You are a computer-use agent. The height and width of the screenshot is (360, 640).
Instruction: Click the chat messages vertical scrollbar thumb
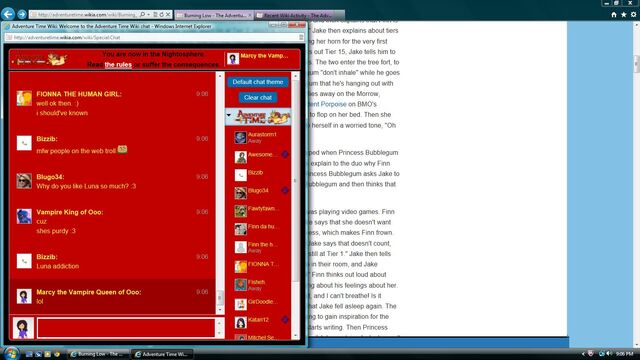coord(220,298)
